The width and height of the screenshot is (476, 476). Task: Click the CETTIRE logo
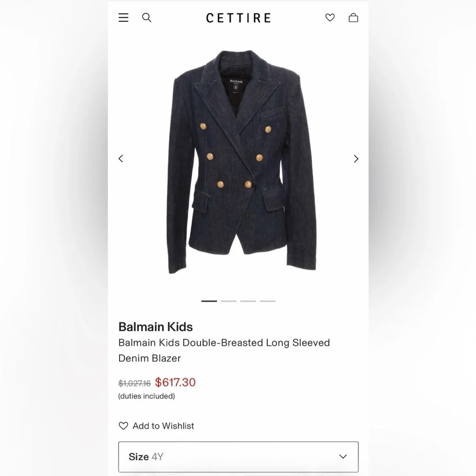pos(238,18)
